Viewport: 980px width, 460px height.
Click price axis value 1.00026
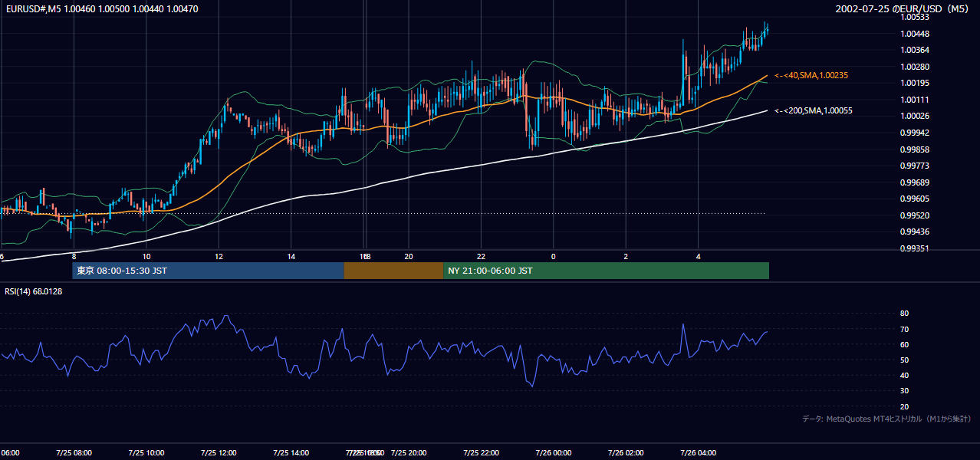pyautogui.click(x=916, y=116)
